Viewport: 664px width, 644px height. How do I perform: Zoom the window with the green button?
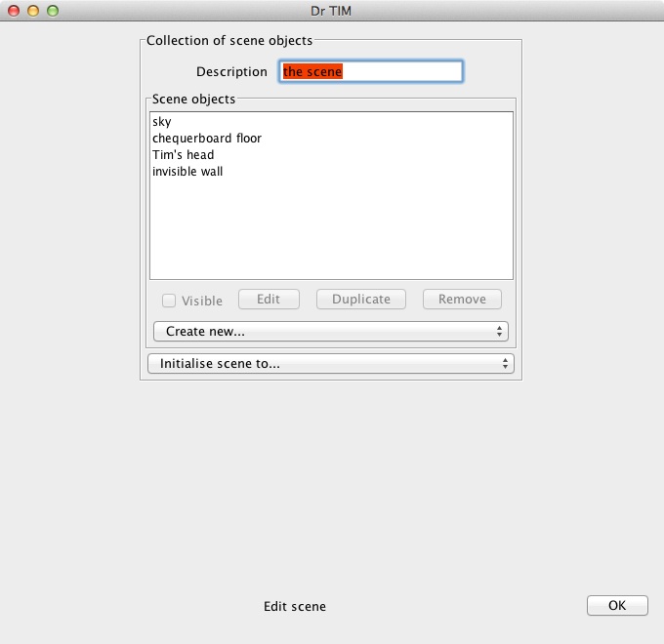click(53, 11)
